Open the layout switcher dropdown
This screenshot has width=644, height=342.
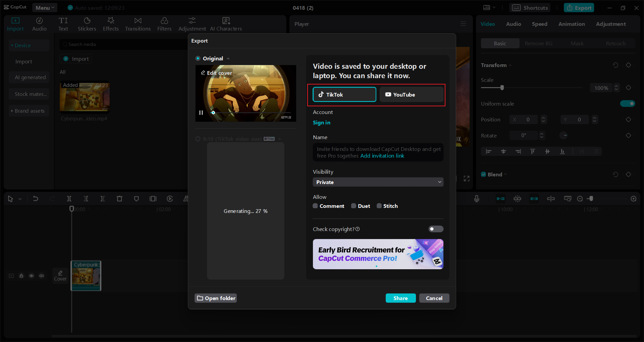489,8
